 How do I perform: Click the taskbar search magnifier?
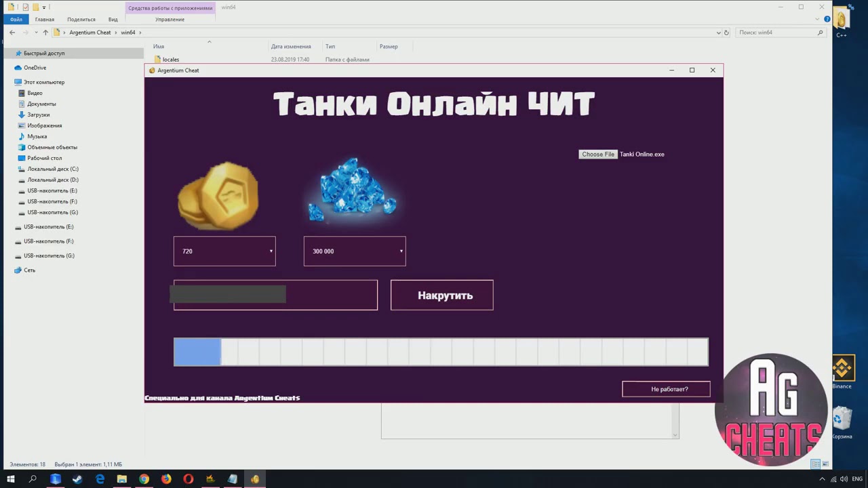point(33,479)
